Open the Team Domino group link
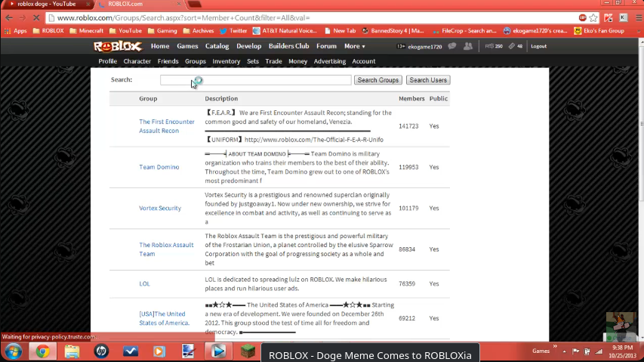Screen dimensions: 644x362 (x=159, y=167)
